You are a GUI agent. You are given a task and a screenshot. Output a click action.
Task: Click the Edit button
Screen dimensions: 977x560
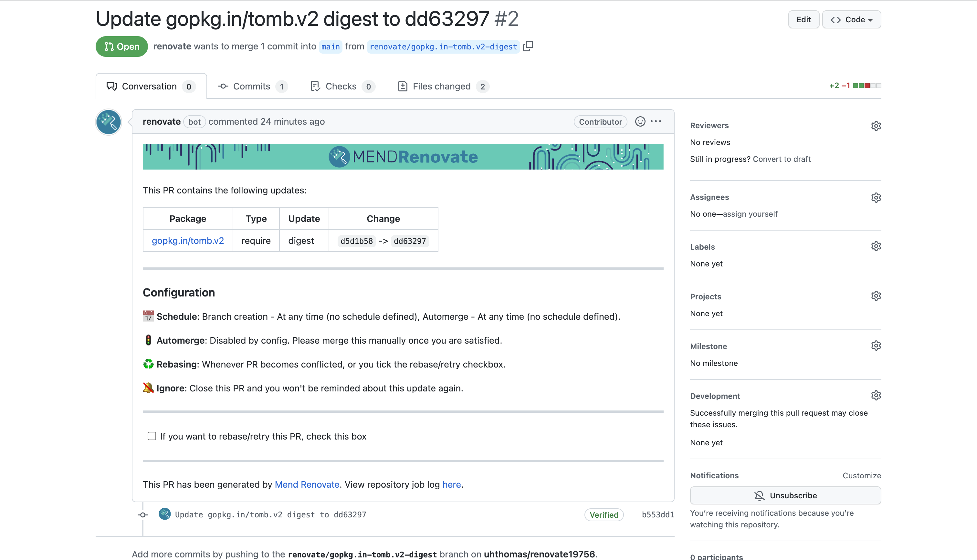804,19
